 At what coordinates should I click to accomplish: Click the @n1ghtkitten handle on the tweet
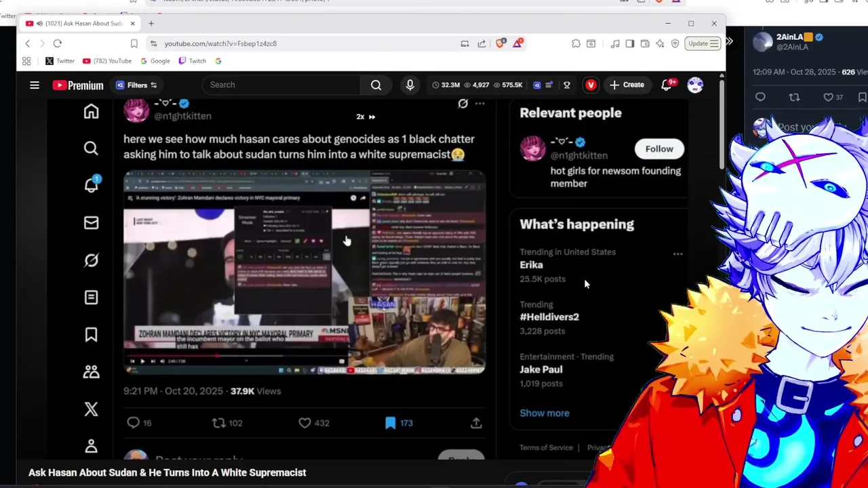coord(182,116)
